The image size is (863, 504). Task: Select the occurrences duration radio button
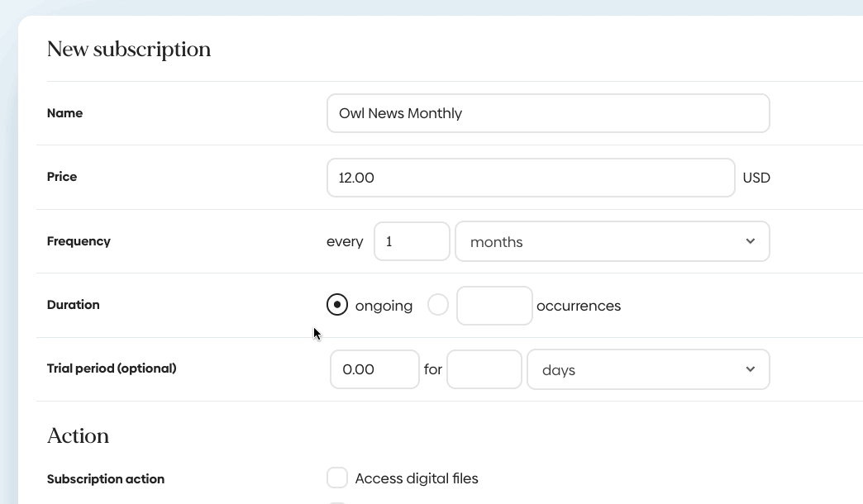coord(438,305)
